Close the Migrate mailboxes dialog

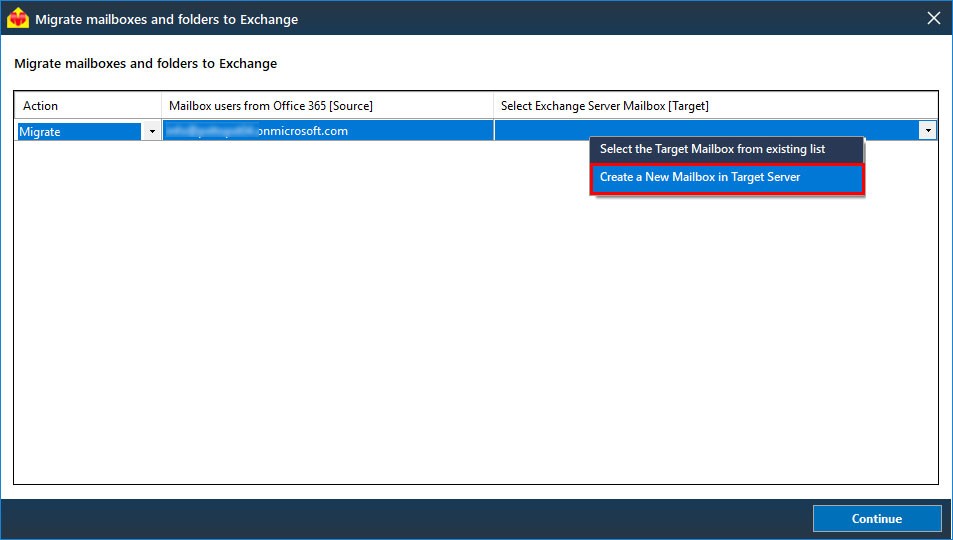(934, 18)
